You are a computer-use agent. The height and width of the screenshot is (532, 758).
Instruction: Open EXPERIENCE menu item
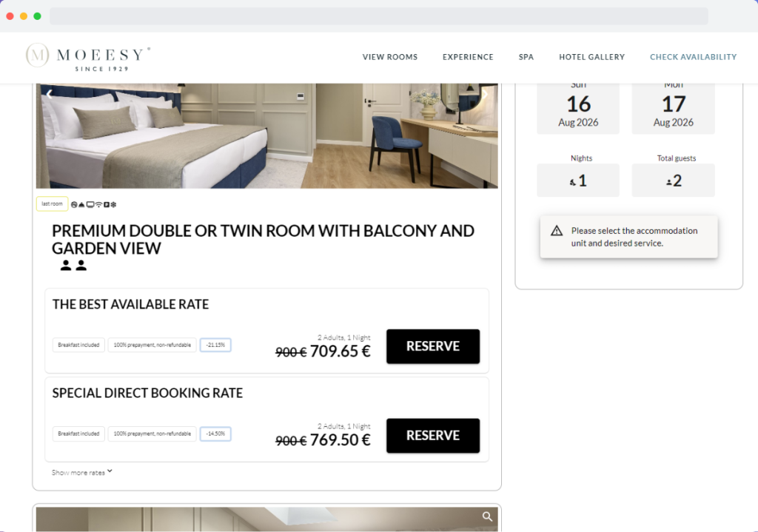click(x=468, y=57)
